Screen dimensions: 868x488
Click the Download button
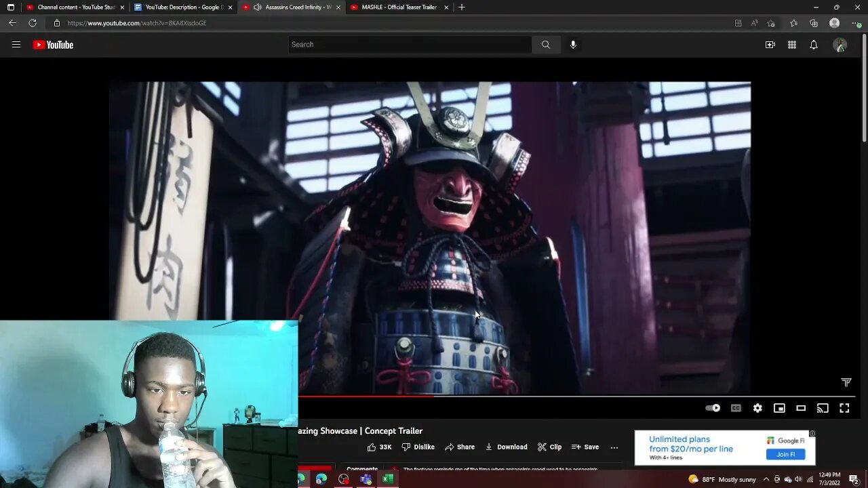[506, 447]
